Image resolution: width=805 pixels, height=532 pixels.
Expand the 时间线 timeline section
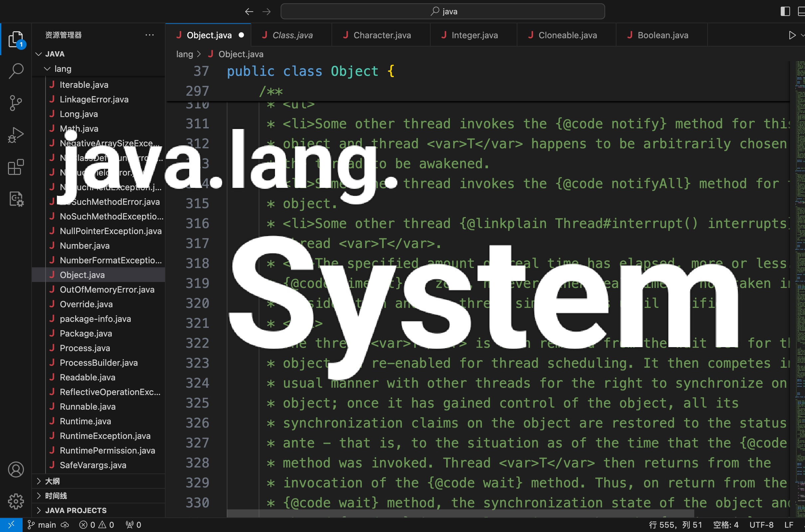98,496
